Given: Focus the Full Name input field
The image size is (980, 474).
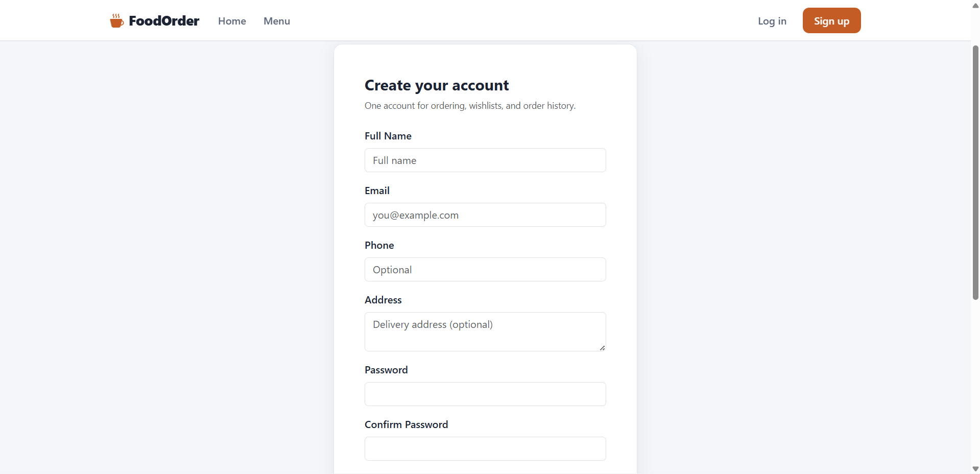Looking at the screenshot, I should [485, 160].
